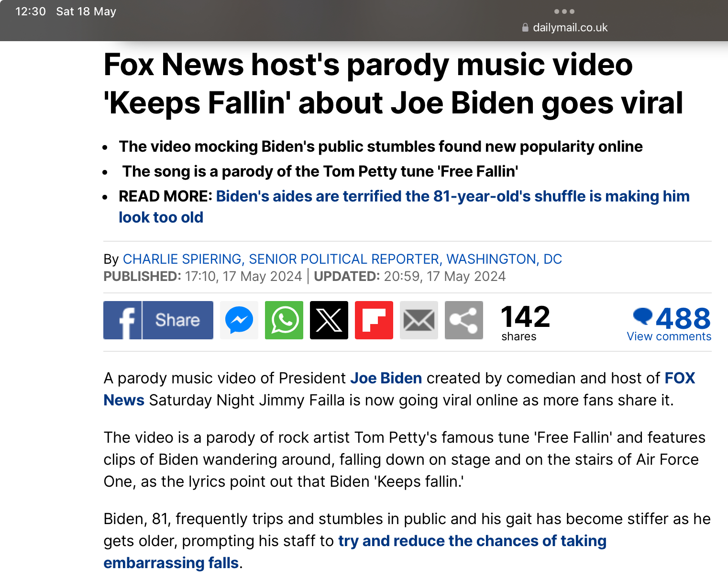Open the three-dot multitasking menu
728x582 pixels.
564,11
